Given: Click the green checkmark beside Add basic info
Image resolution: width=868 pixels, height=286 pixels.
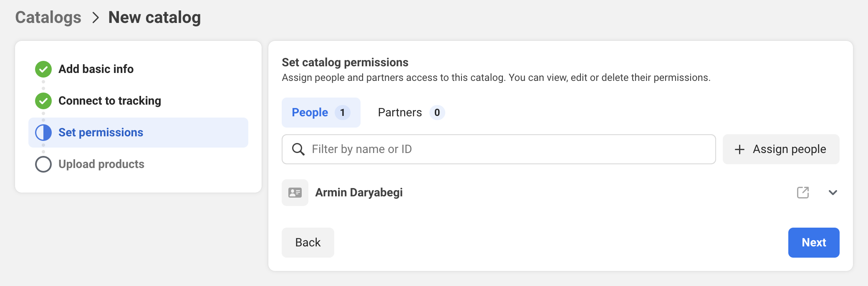Looking at the screenshot, I should tap(43, 69).
